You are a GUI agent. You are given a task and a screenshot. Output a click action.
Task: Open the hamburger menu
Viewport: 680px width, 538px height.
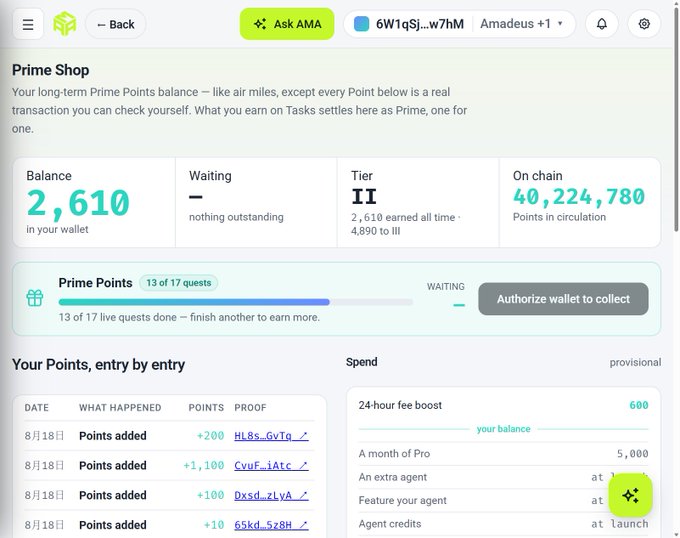point(28,24)
